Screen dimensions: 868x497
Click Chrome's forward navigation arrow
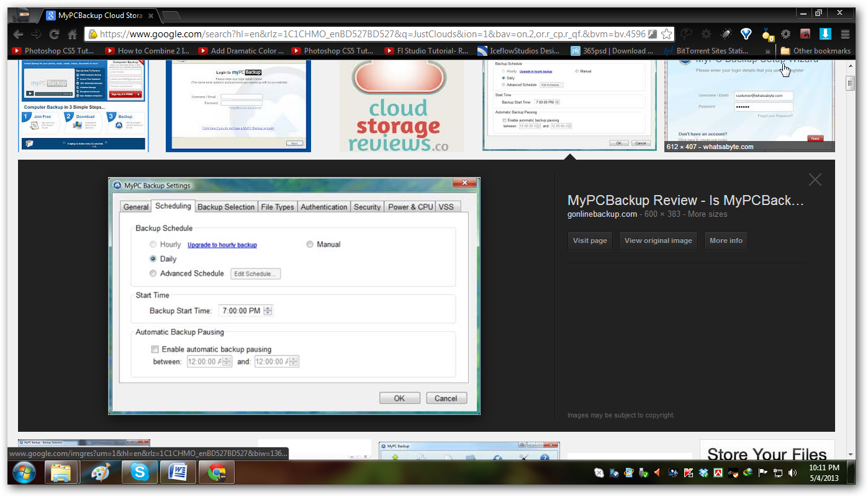(37, 34)
